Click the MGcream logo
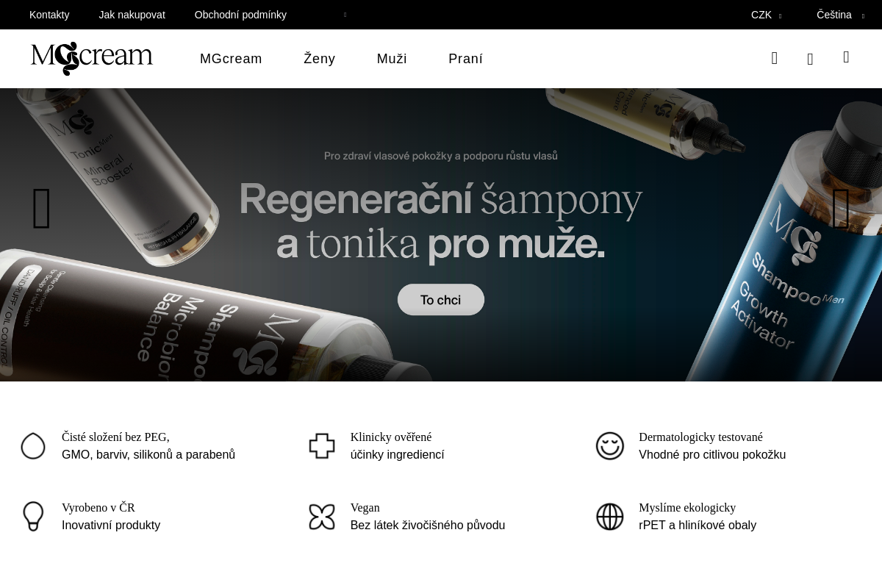This screenshot has width=882, height=588. 92,59
